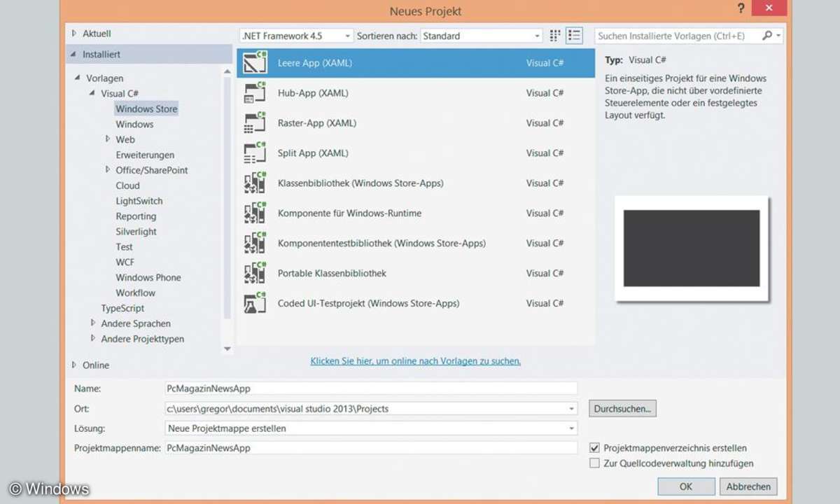Select the Windows tree item

coord(134,124)
